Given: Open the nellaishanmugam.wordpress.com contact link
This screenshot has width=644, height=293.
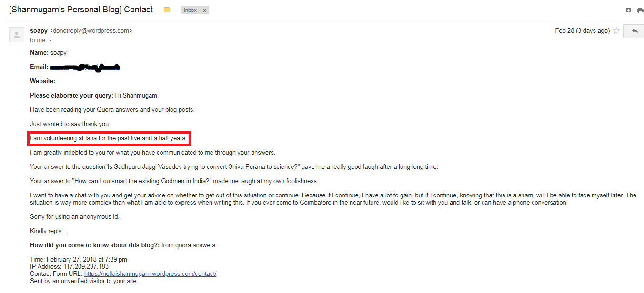Looking at the screenshot, I should (x=151, y=274).
